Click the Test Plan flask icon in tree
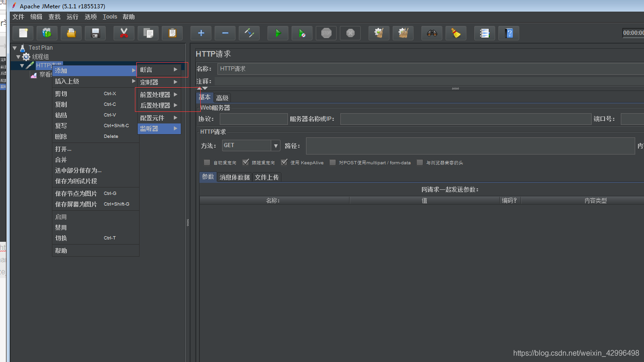The height and width of the screenshot is (362, 644). [x=22, y=47]
